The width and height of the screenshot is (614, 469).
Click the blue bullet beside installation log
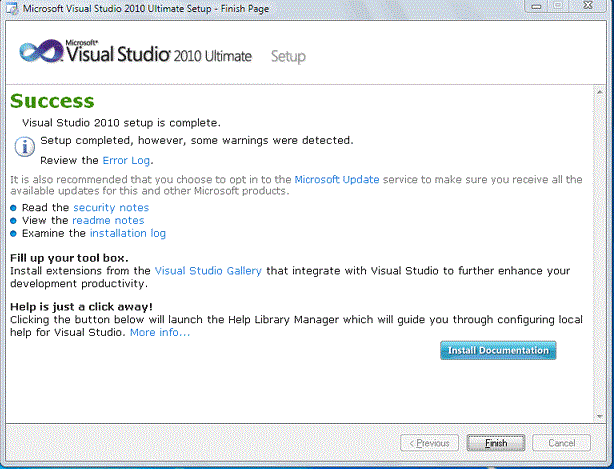click(x=13, y=234)
